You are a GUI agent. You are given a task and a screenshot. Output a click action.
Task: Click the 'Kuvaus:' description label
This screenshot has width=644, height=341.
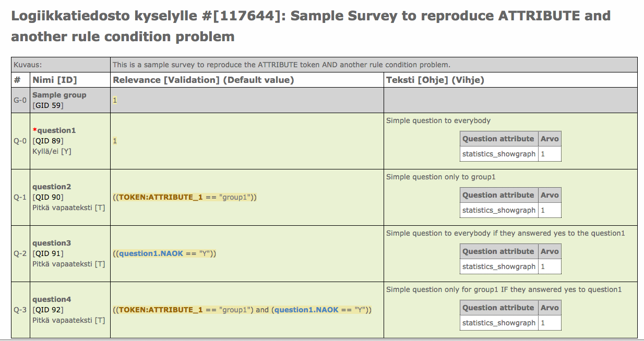click(28, 65)
